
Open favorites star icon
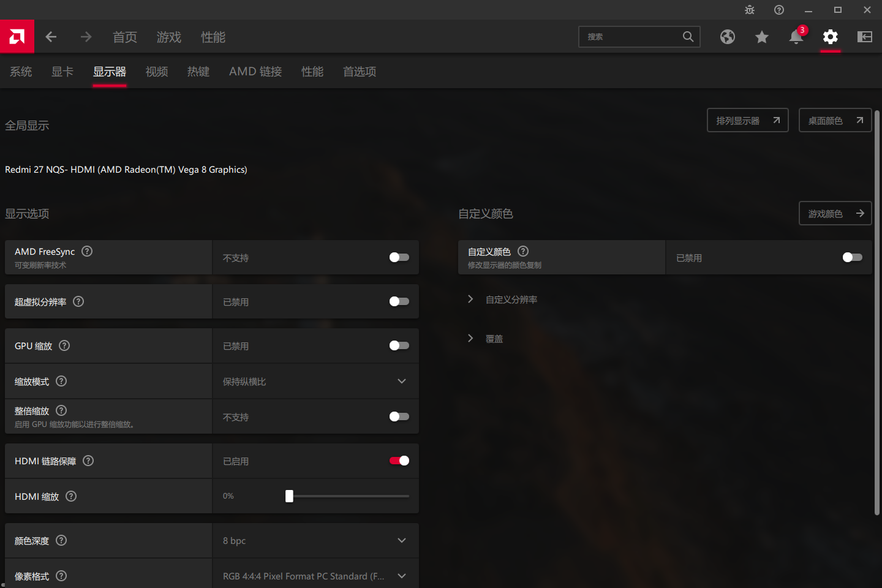tap(762, 37)
